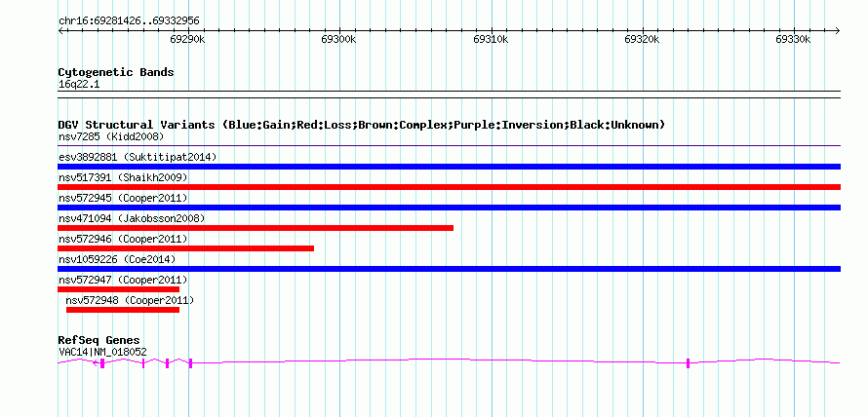Click the isolated VAC14 exon near 69323k
Screen dimensions: 868x417
tap(689, 362)
